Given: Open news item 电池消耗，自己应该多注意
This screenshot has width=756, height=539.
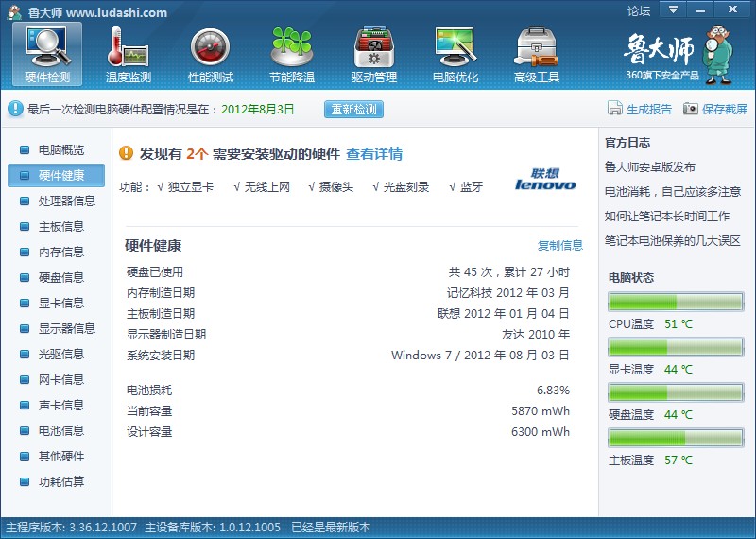Looking at the screenshot, I should pos(673,192).
